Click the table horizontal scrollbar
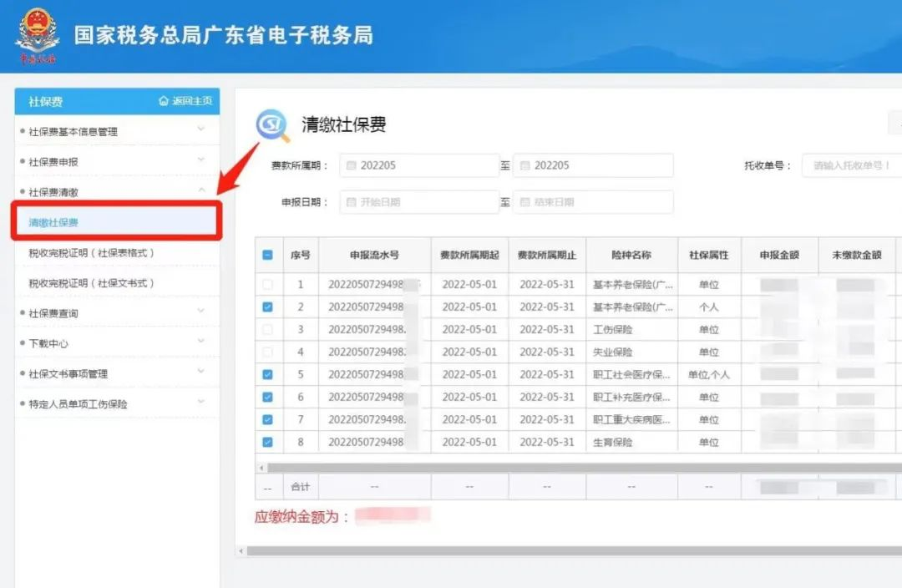Image resolution: width=902 pixels, height=588 pixels. 585,468
